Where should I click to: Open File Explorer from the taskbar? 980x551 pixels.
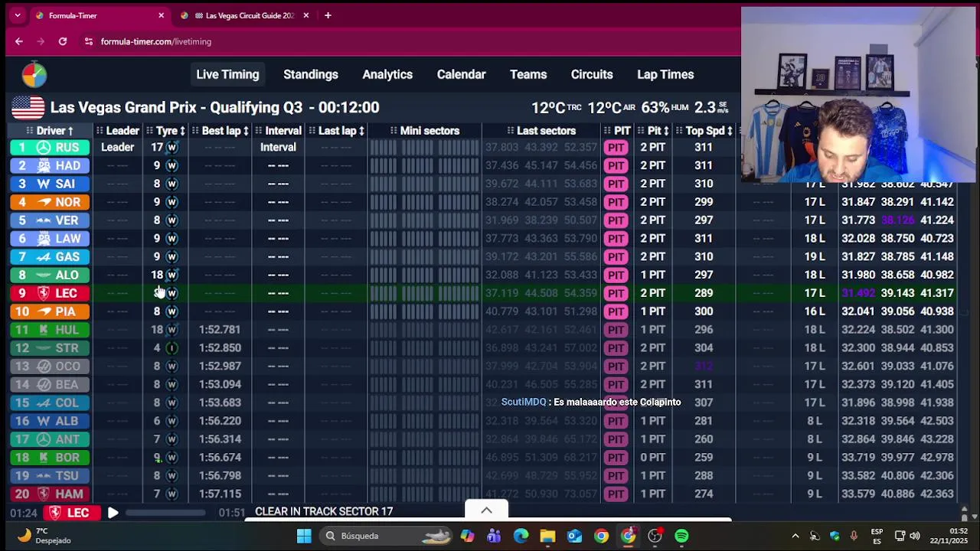point(547,536)
